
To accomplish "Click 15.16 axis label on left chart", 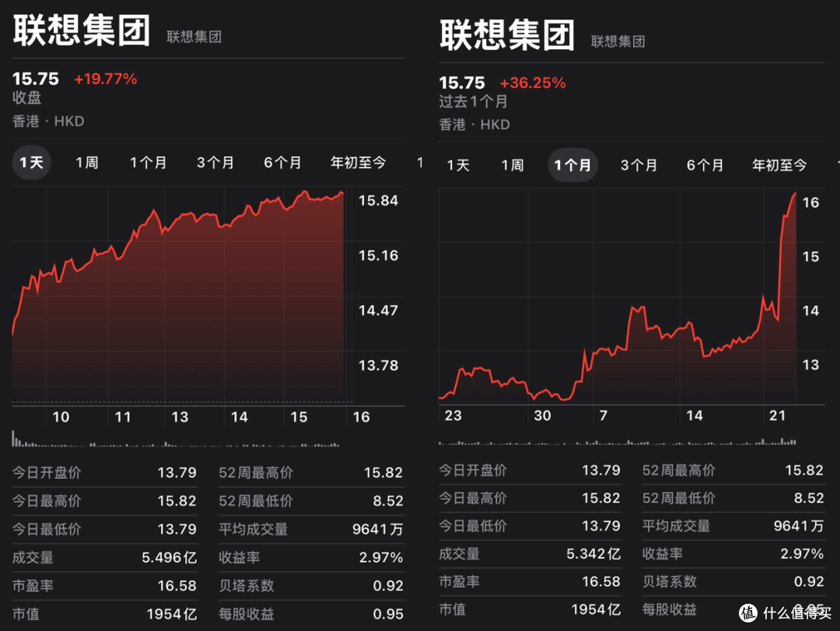I will pos(378,255).
